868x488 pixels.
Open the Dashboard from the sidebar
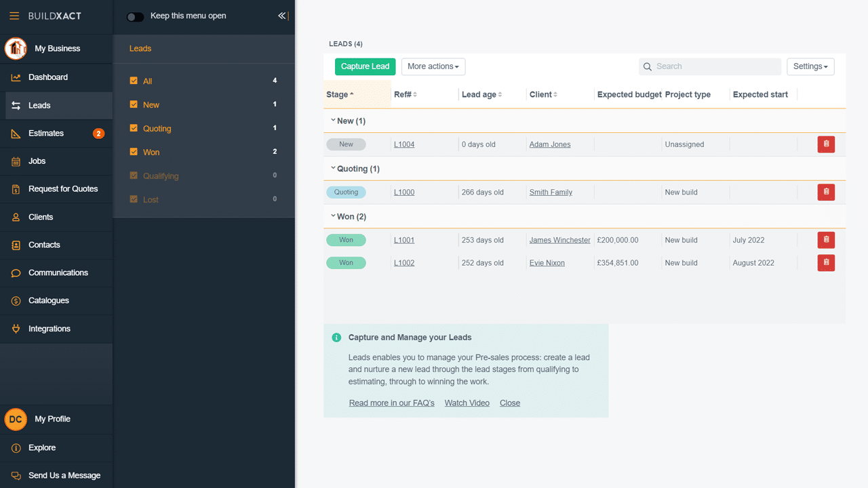[x=49, y=77]
